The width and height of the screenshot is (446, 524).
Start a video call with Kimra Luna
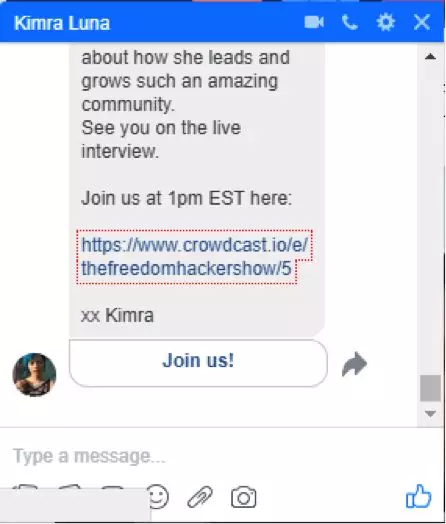314,23
